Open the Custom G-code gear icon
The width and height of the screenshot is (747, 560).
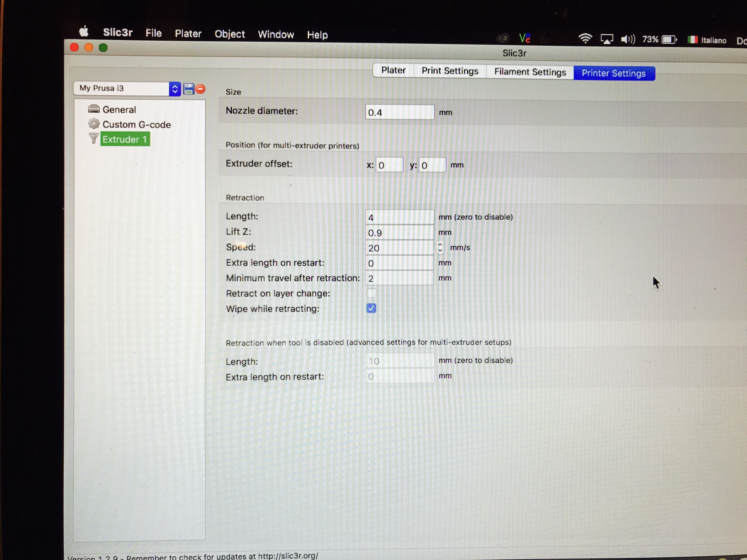[94, 124]
